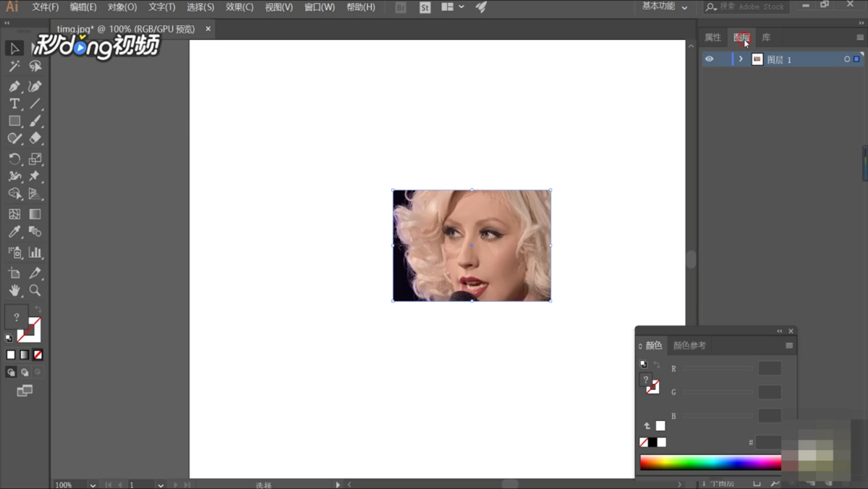Select the Pen tool
Screen dimensions: 868x489
(14, 86)
